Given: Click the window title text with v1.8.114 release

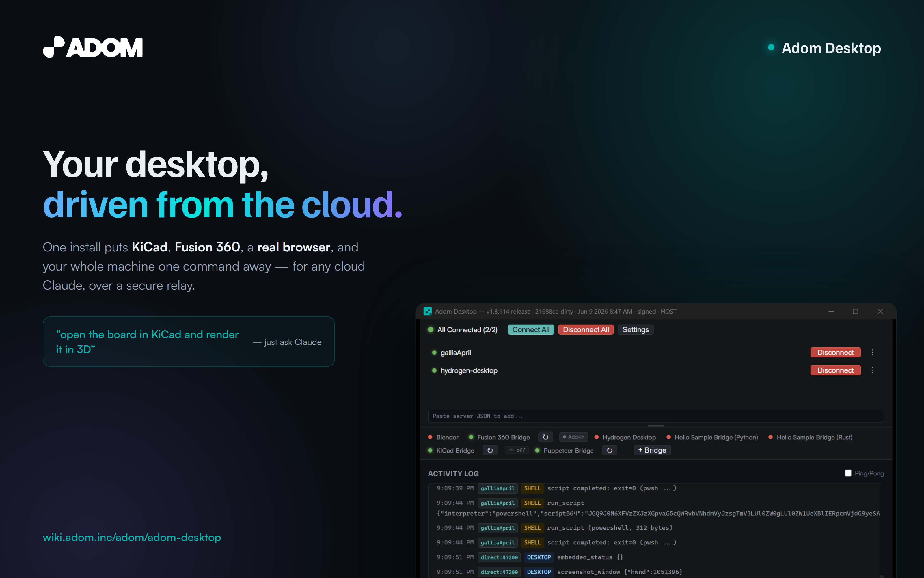Looking at the screenshot, I should tap(556, 312).
